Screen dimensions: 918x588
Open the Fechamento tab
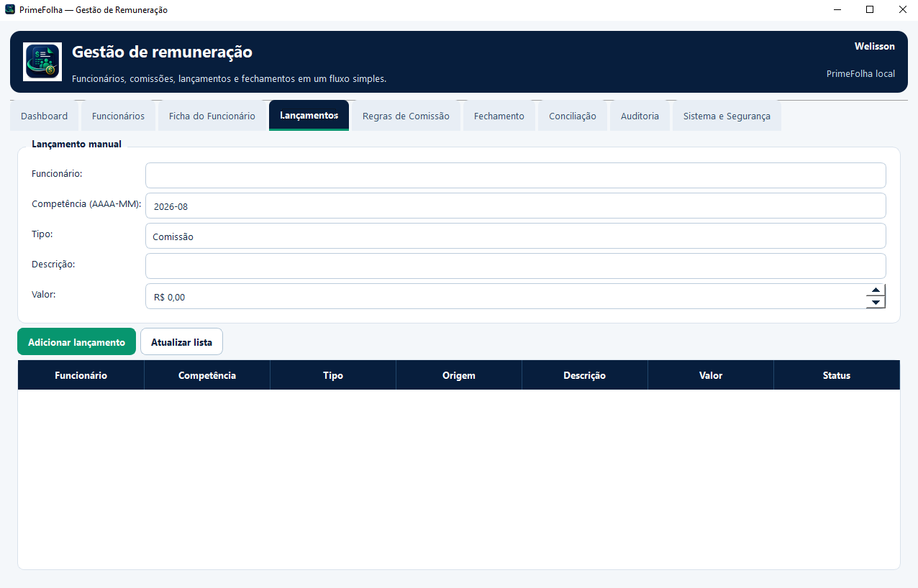point(499,116)
